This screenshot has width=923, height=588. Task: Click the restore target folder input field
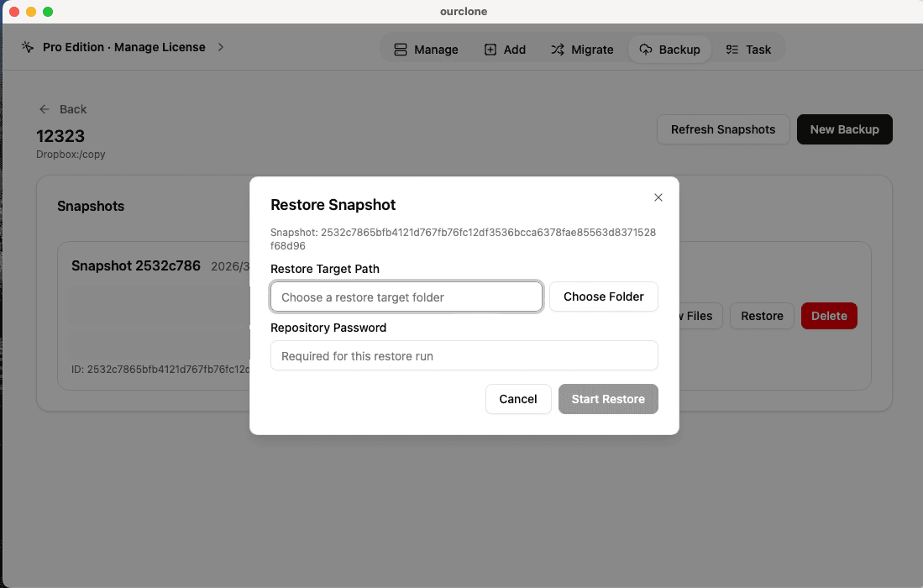(x=406, y=297)
